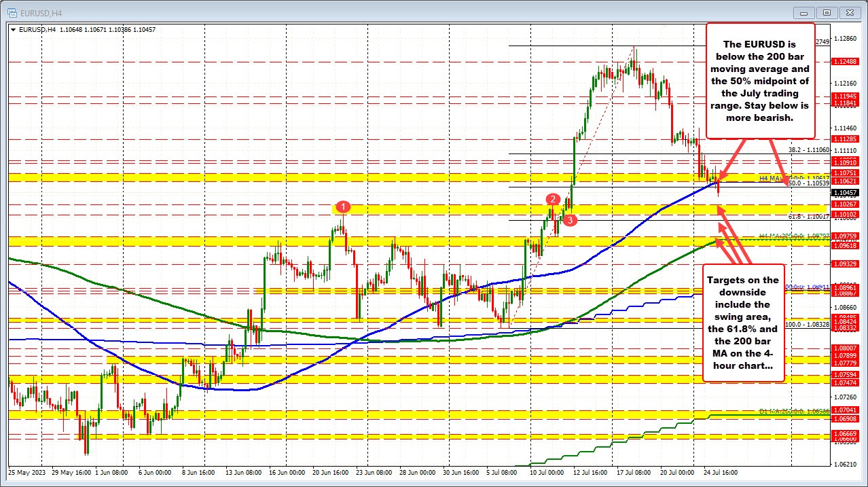Click the '50.0 - 1.10539' midpoint label
The width and height of the screenshot is (868, 487).
click(808, 183)
